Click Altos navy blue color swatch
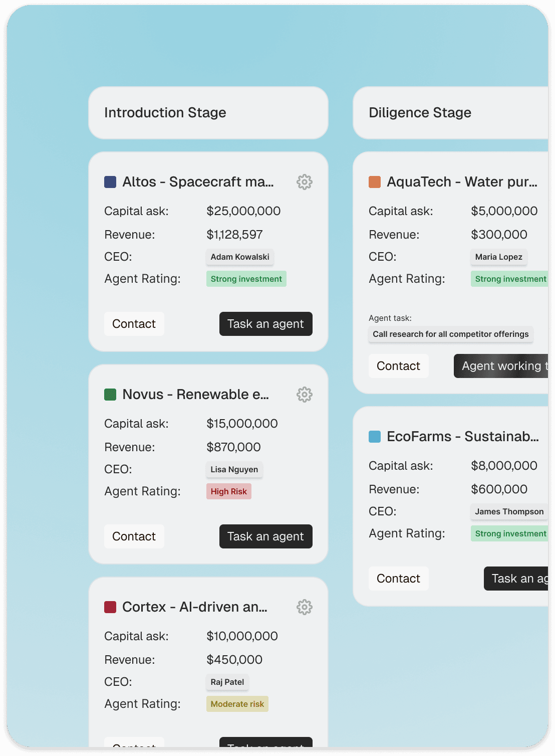This screenshot has width=555, height=756. 110,182
